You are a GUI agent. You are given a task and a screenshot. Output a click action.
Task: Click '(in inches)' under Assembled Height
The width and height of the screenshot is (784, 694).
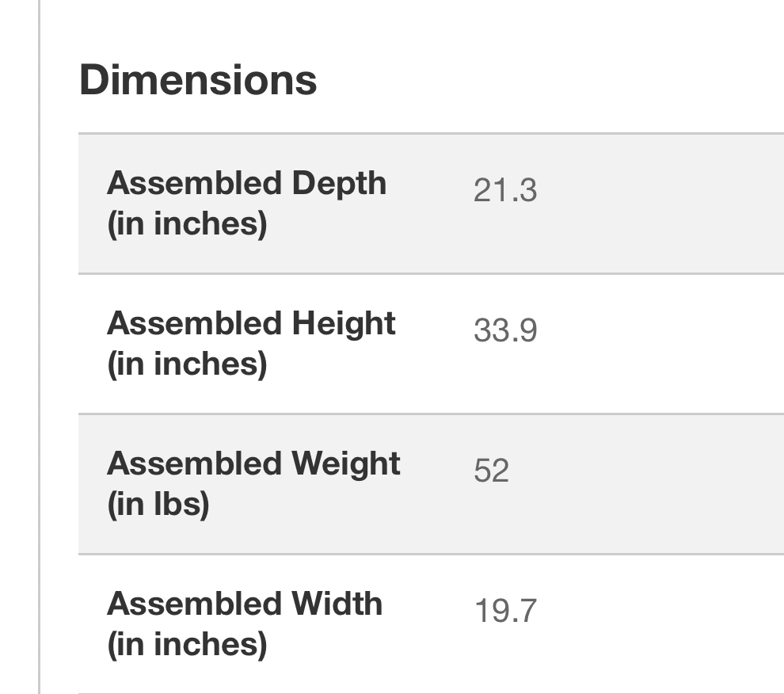(187, 364)
